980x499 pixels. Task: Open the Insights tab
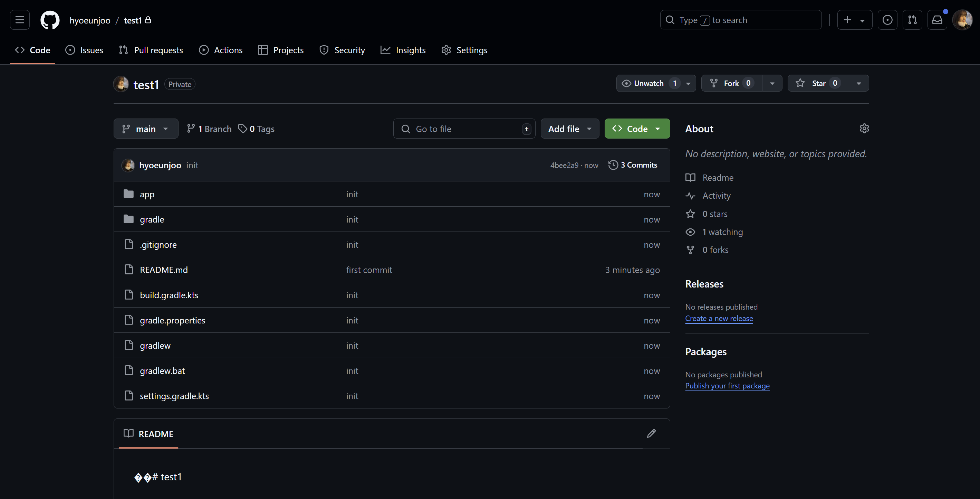[403, 50]
